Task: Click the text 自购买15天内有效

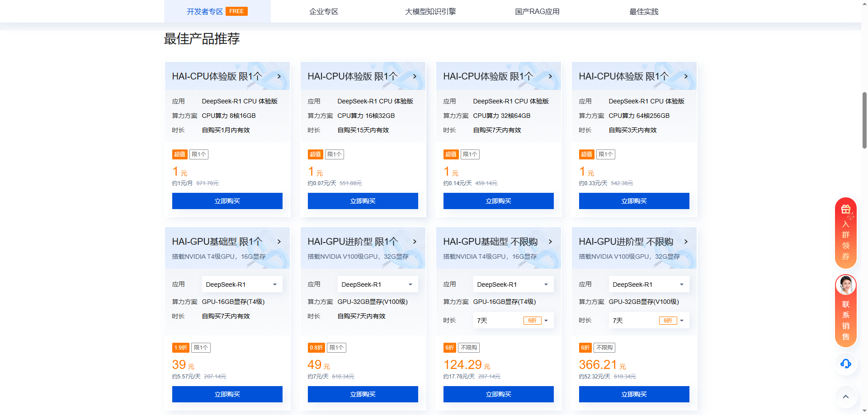Action: (363, 130)
